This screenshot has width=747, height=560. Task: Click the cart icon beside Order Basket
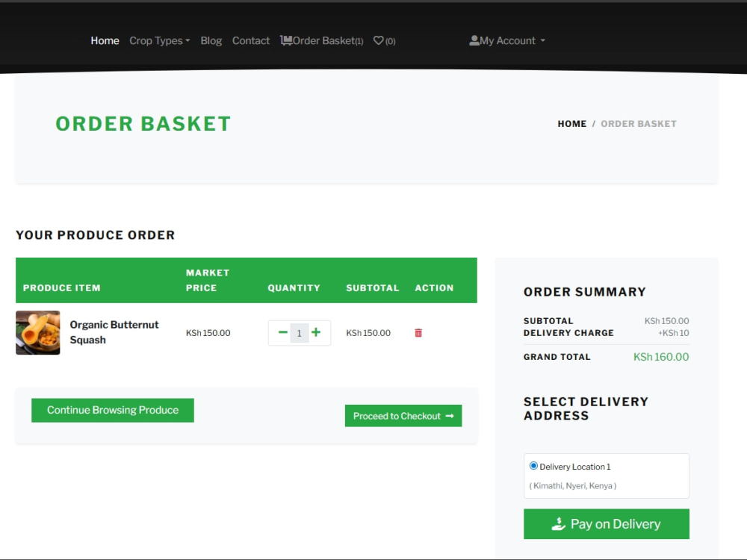coord(286,40)
